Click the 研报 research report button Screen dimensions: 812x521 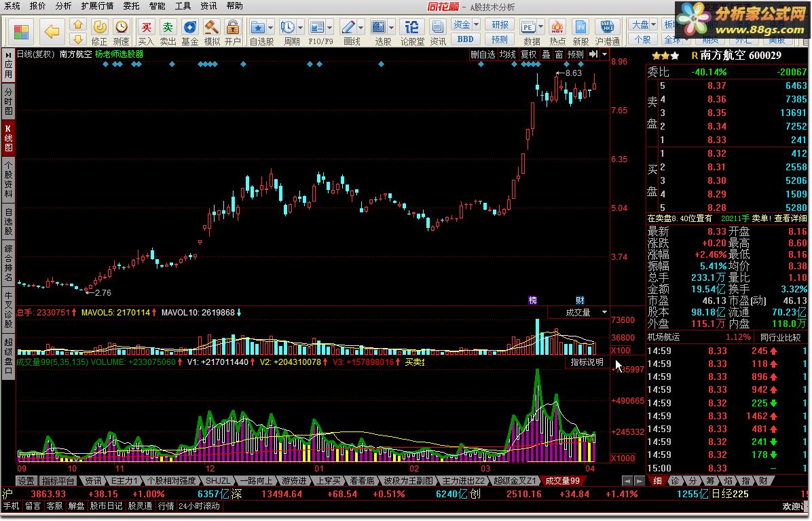[x=500, y=24]
